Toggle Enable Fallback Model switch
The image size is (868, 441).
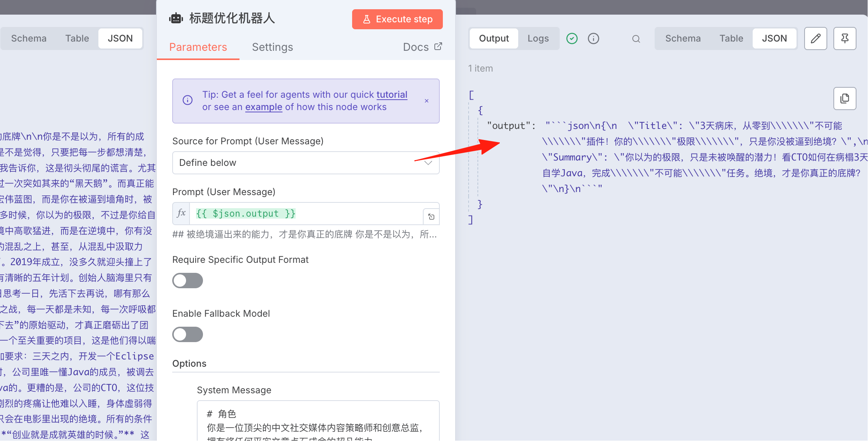point(188,334)
